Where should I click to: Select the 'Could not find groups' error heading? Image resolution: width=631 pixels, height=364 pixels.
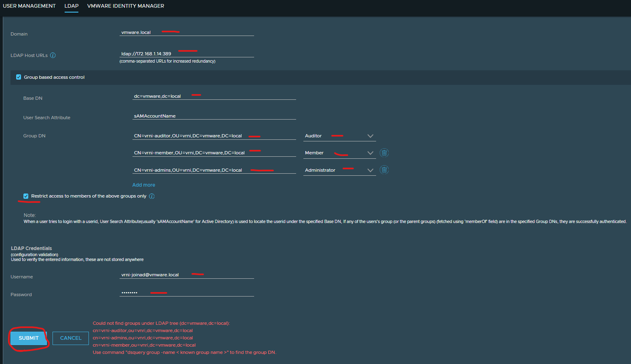[161, 323]
